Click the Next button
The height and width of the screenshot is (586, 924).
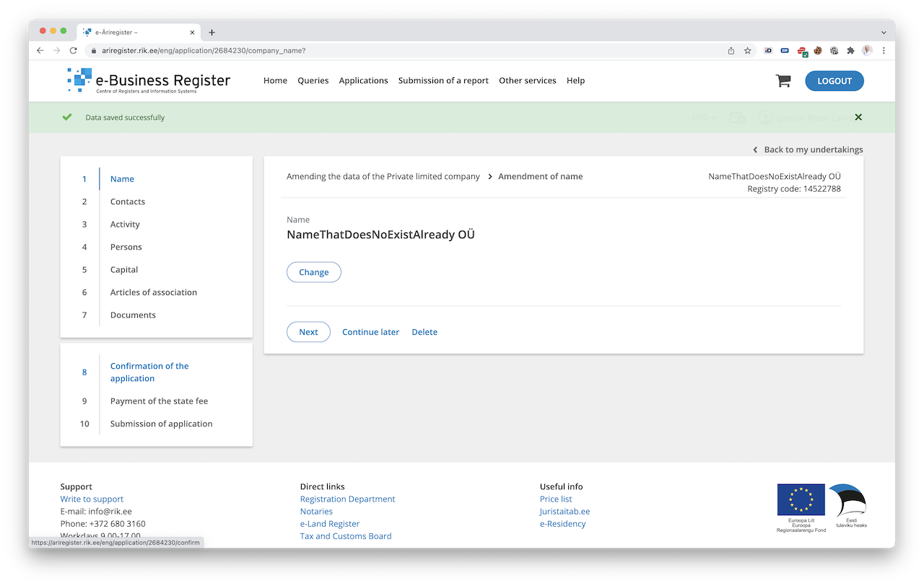308,332
